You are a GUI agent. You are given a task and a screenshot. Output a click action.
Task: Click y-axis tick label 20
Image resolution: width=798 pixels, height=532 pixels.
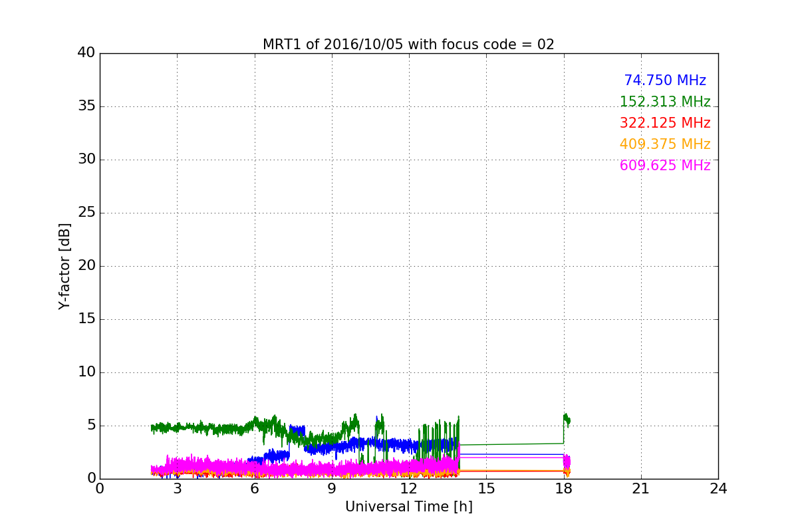point(86,266)
